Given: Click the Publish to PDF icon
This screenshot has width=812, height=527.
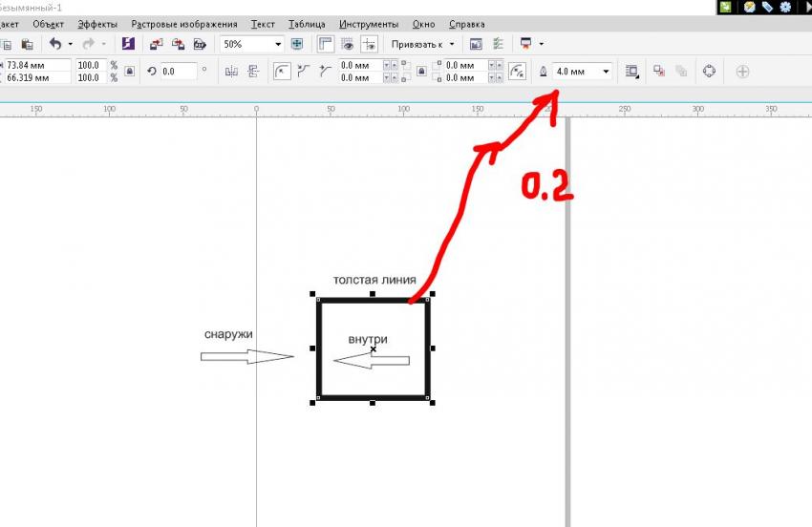Looking at the screenshot, I should 200,44.
